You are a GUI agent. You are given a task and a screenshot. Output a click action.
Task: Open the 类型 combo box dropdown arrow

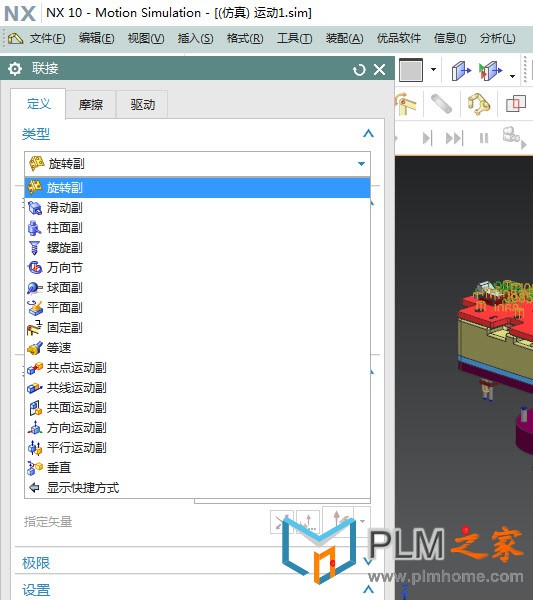coord(361,164)
